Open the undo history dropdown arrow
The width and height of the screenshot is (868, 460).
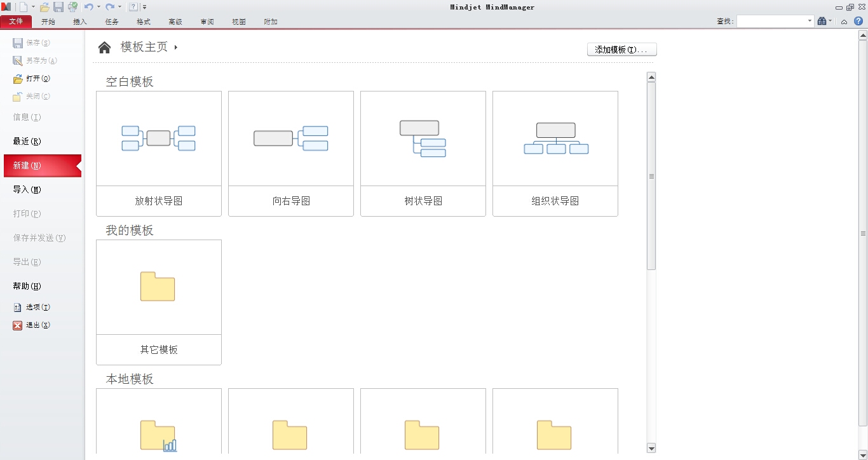point(98,7)
